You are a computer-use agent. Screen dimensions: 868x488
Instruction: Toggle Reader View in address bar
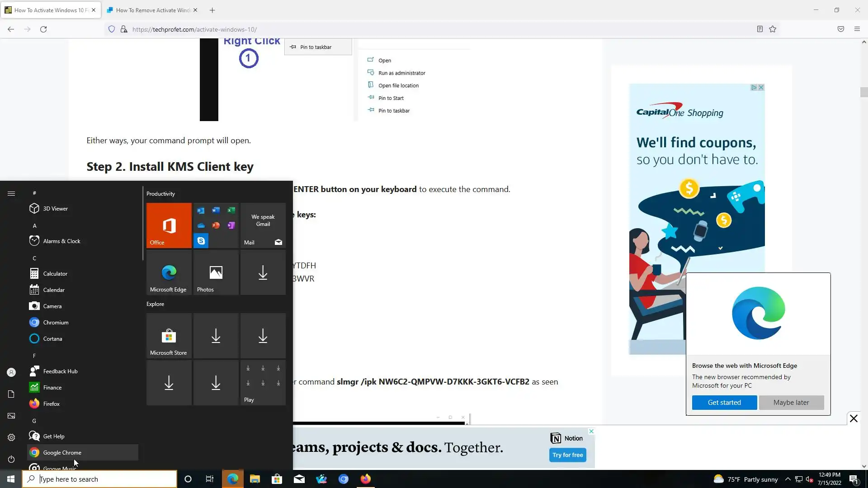[759, 29]
